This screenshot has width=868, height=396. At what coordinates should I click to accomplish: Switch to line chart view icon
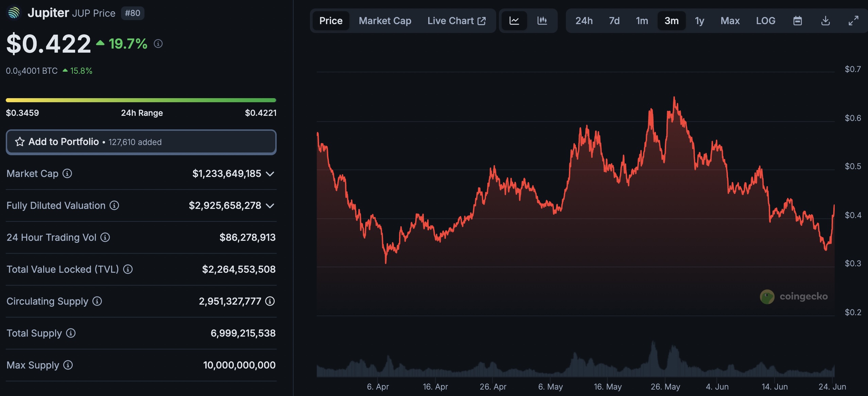click(x=514, y=21)
